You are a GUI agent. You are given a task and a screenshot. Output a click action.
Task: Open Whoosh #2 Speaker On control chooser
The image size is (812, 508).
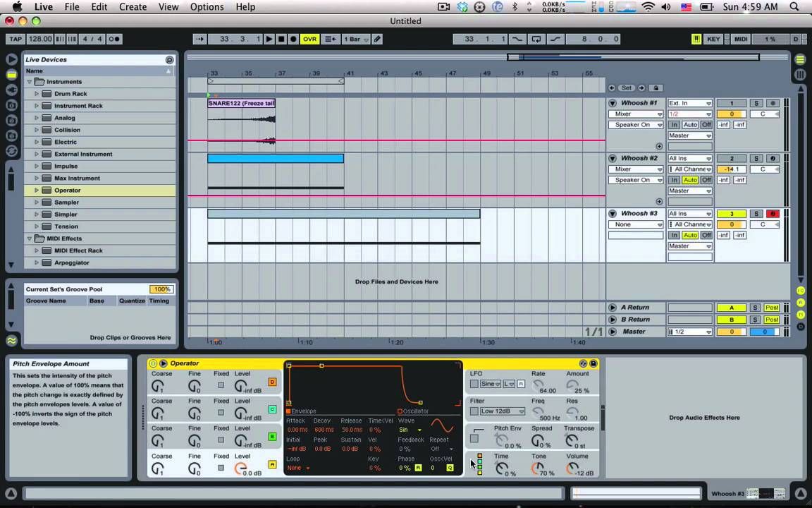click(636, 180)
